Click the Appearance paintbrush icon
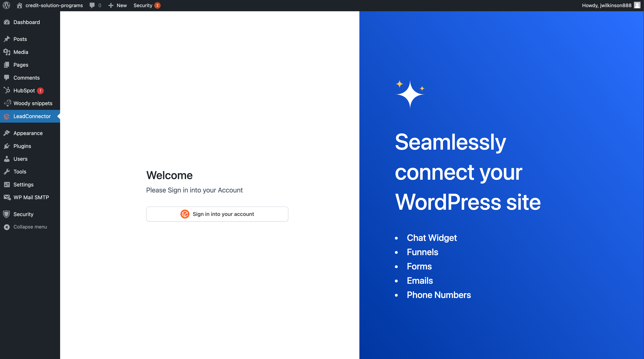The image size is (644, 359). [x=7, y=133]
